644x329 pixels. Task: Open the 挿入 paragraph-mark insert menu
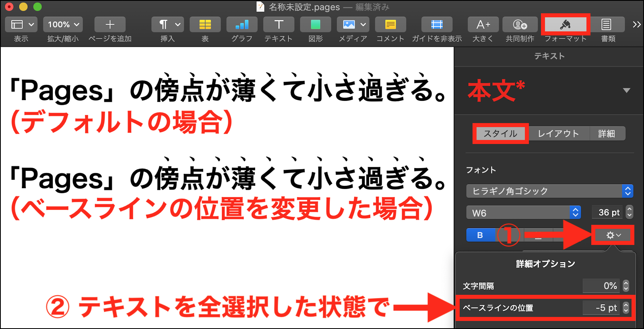(x=167, y=25)
